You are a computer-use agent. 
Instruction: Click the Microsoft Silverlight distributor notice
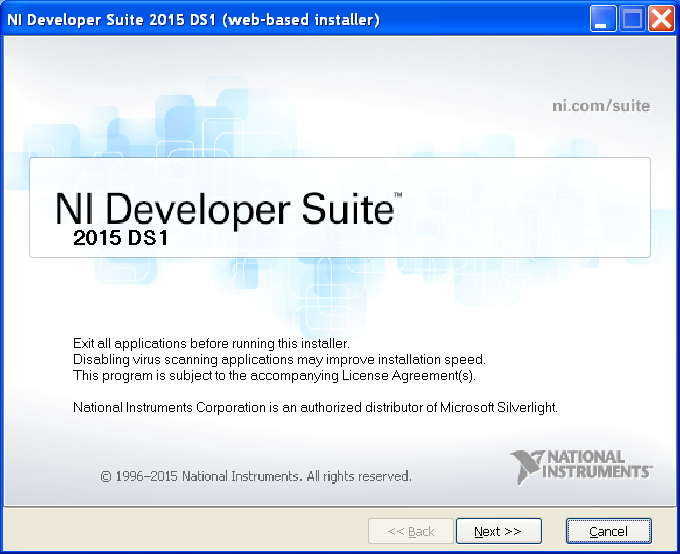[x=315, y=407]
